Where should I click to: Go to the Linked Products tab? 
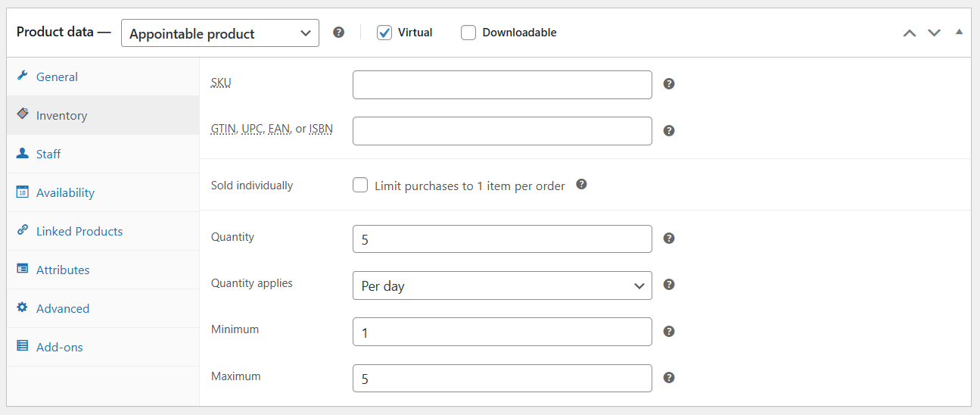(79, 231)
